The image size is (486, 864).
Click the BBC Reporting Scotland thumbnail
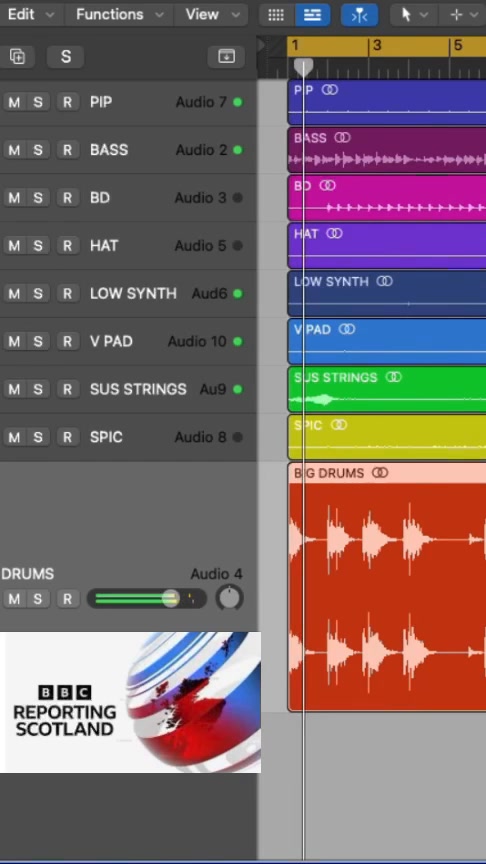point(130,703)
